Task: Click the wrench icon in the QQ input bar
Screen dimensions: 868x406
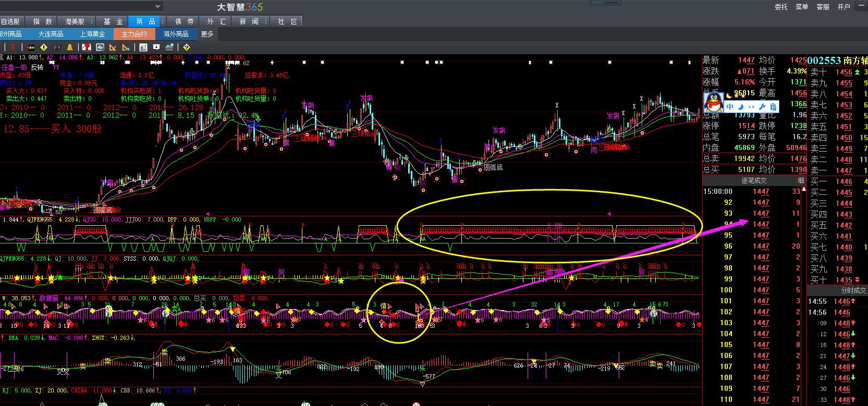Action: (x=763, y=106)
